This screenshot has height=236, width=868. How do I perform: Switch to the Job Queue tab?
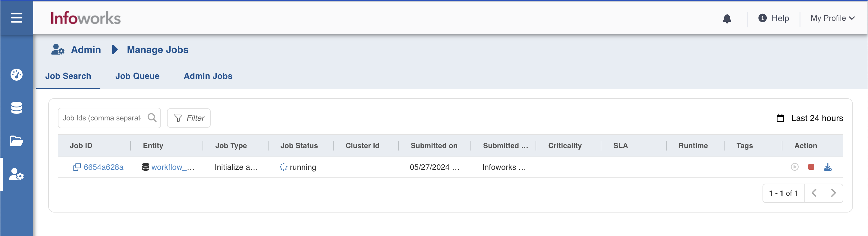(x=137, y=76)
